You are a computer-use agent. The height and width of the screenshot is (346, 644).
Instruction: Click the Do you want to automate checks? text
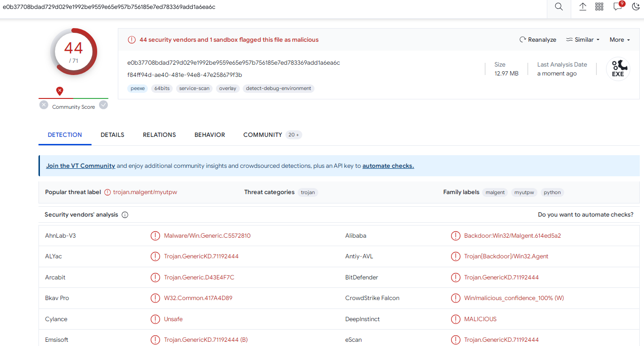[586, 215]
